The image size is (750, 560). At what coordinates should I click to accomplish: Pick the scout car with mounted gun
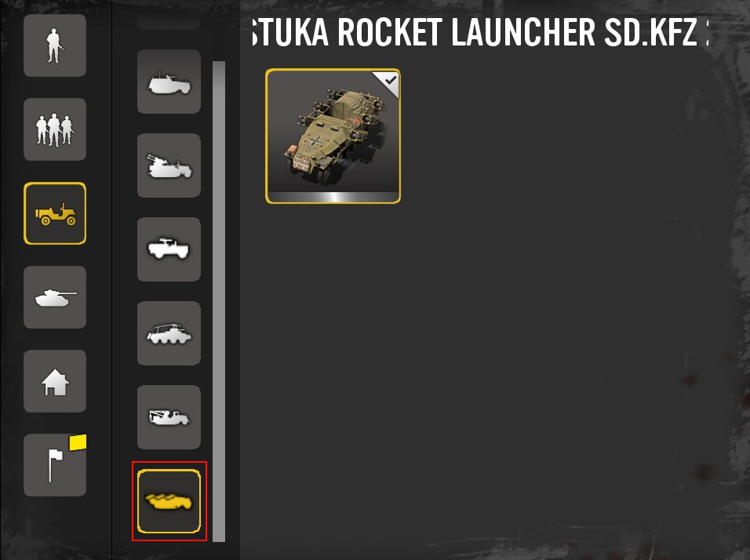click(169, 249)
